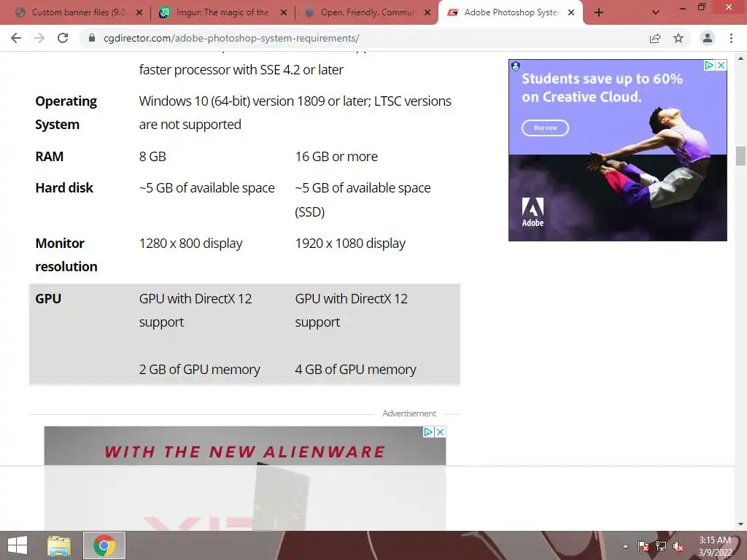Click the 'Operating System' row header
Image resolution: width=747 pixels, height=560 pixels.
[x=66, y=113]
